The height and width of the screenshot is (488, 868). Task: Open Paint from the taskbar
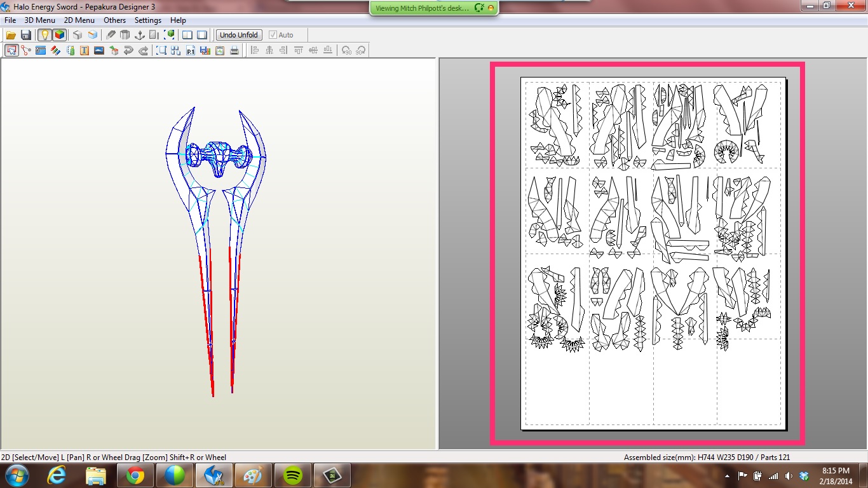[253, 475]
